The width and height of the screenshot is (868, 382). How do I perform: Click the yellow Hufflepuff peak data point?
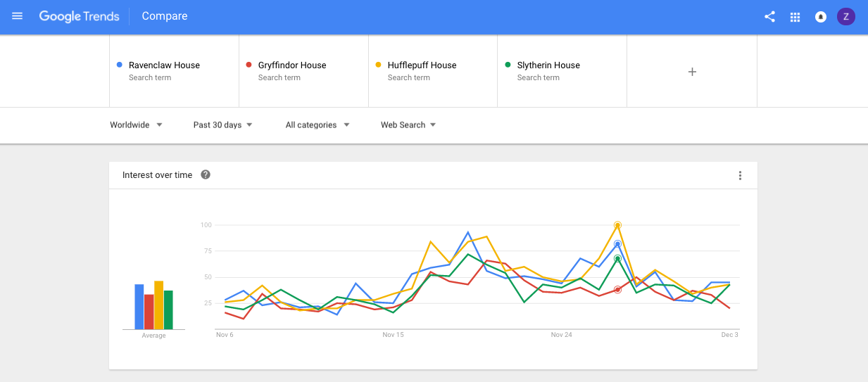click(x=617, y=225)
